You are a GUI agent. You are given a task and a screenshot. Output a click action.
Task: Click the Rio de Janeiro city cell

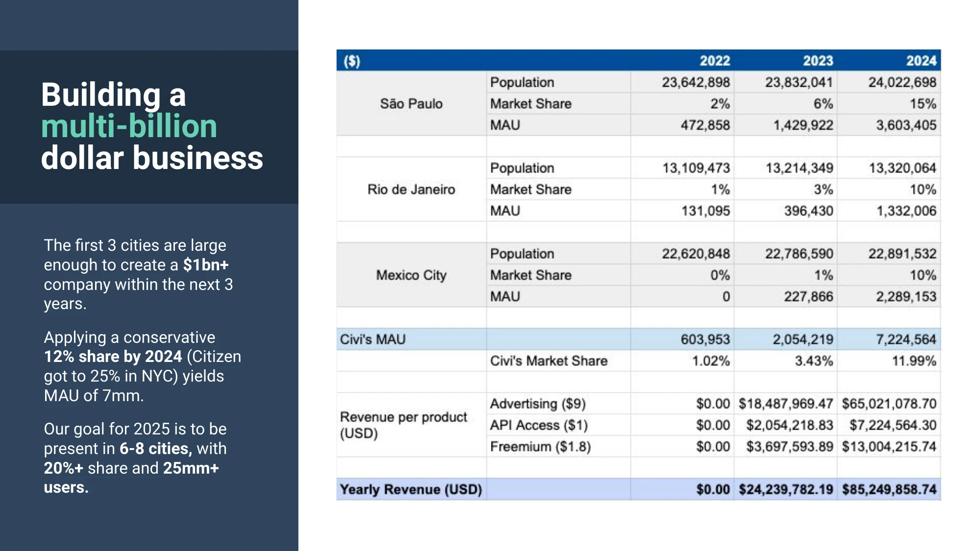pos(411,190)
